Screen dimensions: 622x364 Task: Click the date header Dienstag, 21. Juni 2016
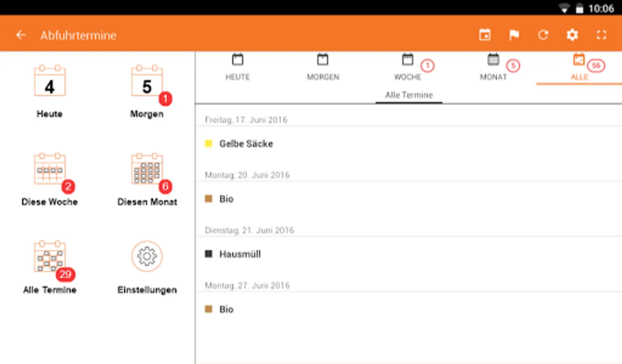(249, 230)
